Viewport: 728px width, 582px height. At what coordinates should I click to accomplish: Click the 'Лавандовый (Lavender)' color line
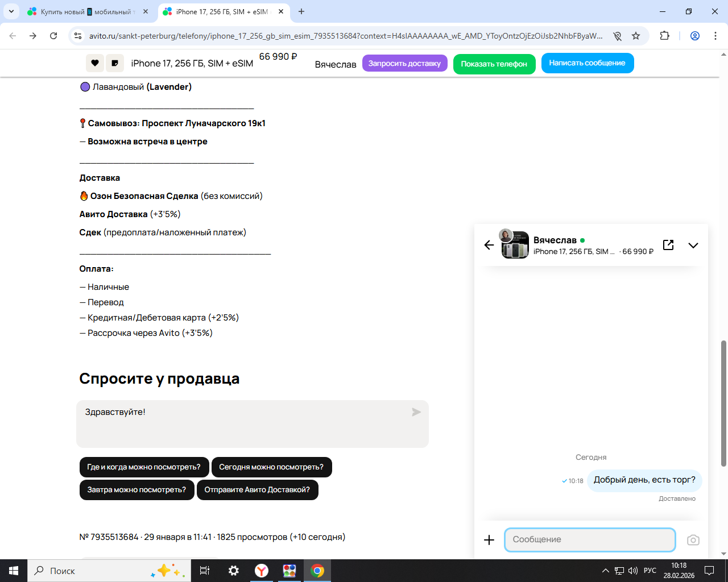point(136,87)
